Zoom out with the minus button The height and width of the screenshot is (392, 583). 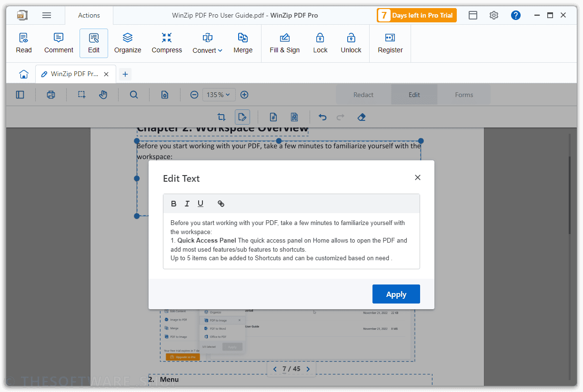194,95
